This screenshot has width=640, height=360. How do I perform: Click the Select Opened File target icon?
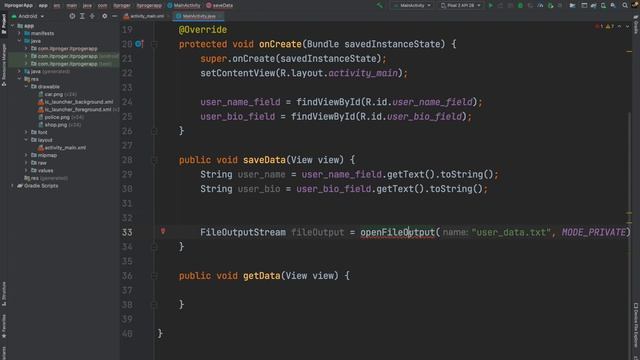pyautogui.click(x=72, y=16)
